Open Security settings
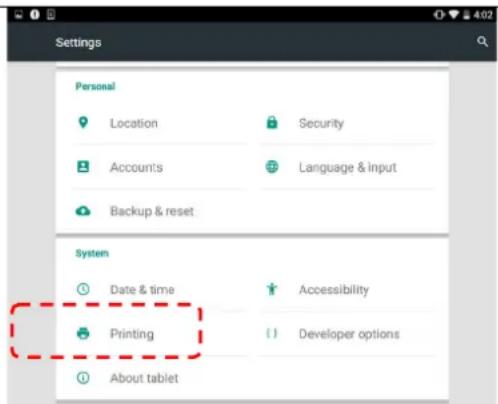The height and width of the screenshot is (404, 498). 348,123
